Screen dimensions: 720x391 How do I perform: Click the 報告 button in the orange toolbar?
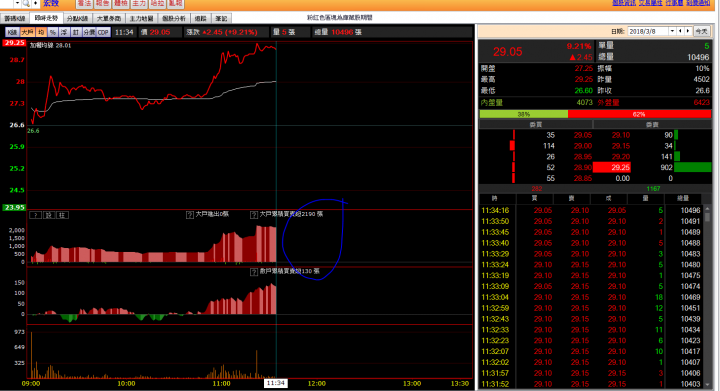102,4
